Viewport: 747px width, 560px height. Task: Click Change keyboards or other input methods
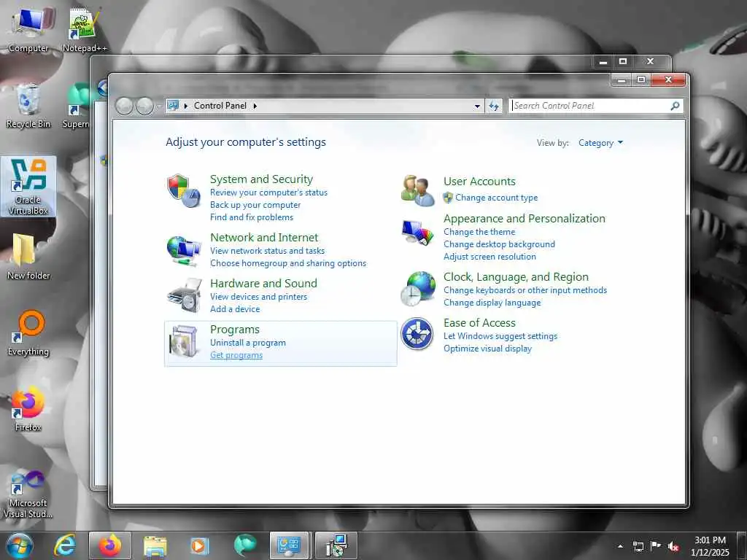tap(525, 290)
